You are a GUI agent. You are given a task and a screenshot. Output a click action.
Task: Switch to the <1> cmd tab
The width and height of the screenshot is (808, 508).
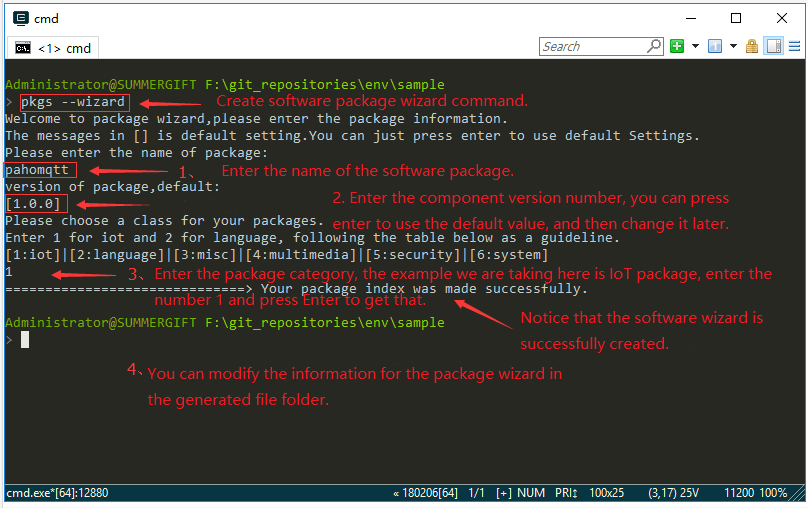[x=54, y=48]
